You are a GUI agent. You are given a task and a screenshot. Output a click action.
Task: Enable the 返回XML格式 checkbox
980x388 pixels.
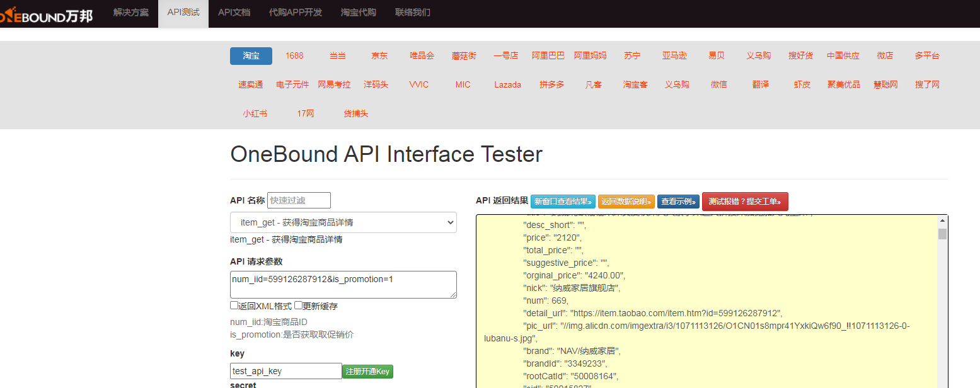pos(234,305)
